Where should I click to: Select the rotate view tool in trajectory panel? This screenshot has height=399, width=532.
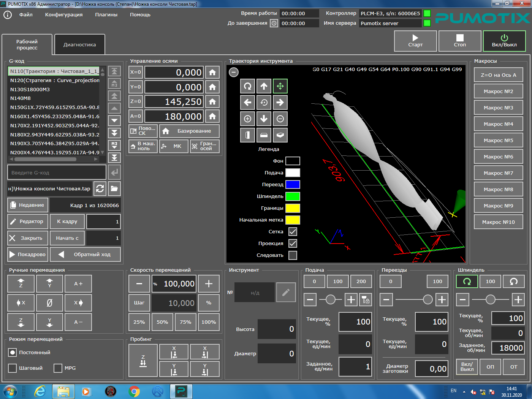click(247, 86)
